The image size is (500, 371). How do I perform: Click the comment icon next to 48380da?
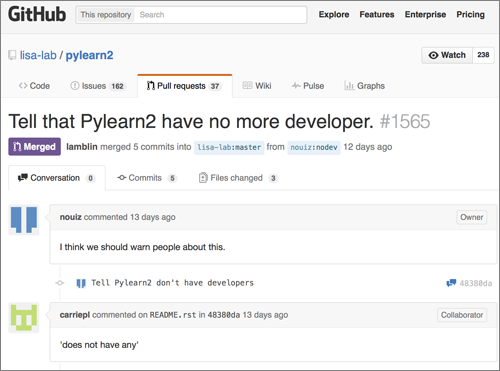[451, 283]
